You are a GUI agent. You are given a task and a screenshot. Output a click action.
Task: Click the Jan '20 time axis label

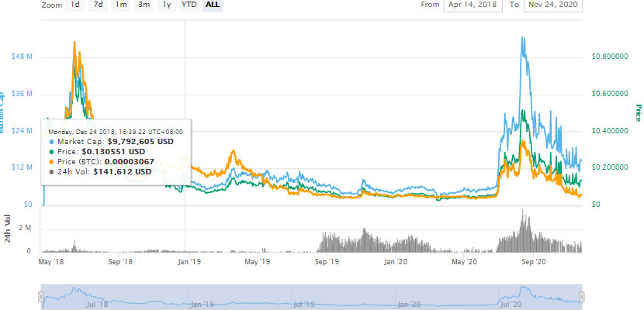click(x=395, y=261)
